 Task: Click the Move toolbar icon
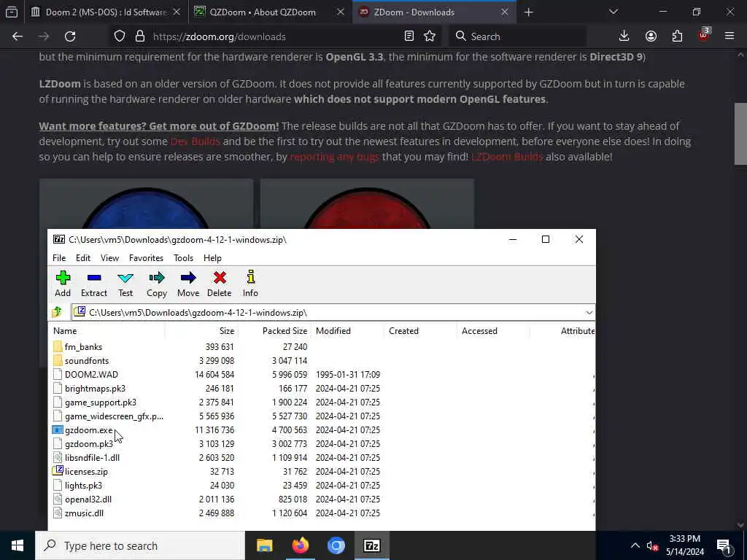[188, 284]
